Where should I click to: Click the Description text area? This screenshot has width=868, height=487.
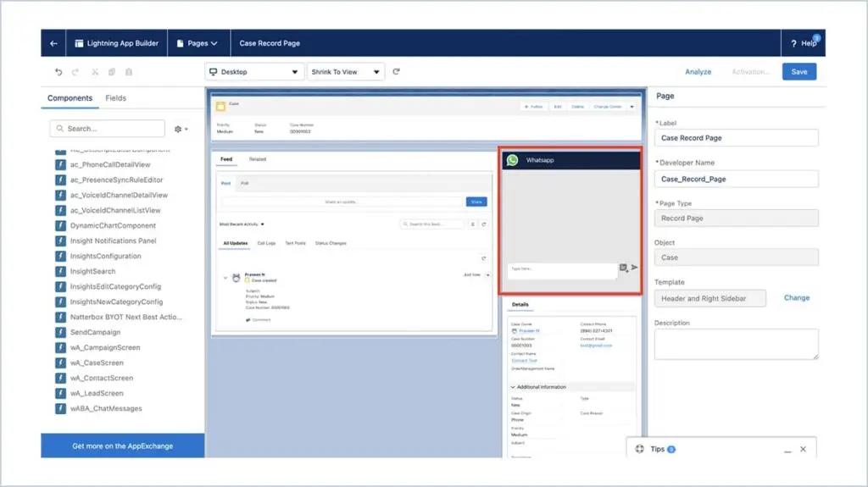[737, 344]
